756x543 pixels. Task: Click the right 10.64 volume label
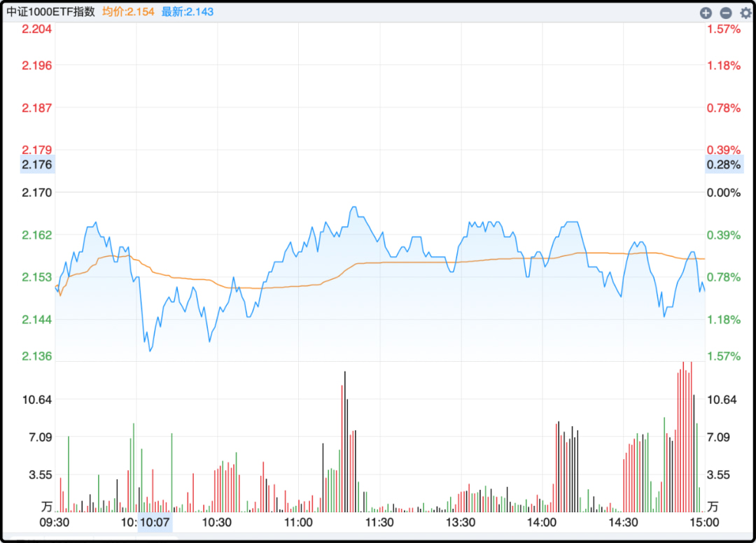722,400
